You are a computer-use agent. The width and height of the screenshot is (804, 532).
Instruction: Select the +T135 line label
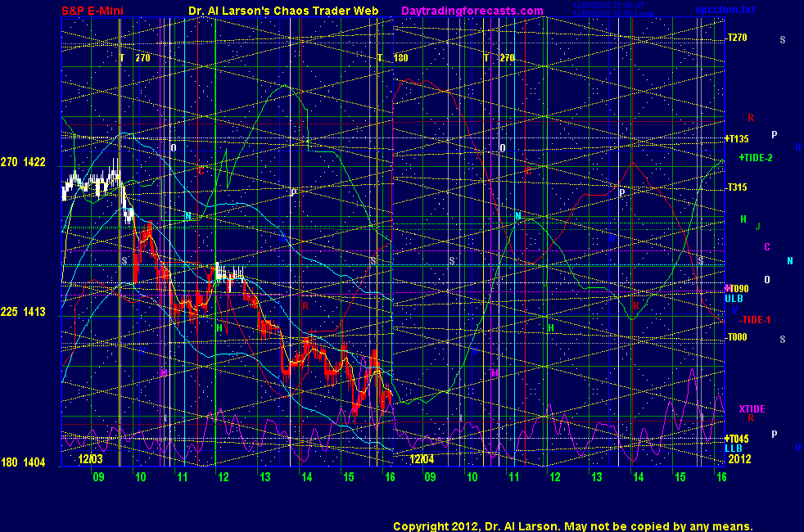tap(737, 139)
